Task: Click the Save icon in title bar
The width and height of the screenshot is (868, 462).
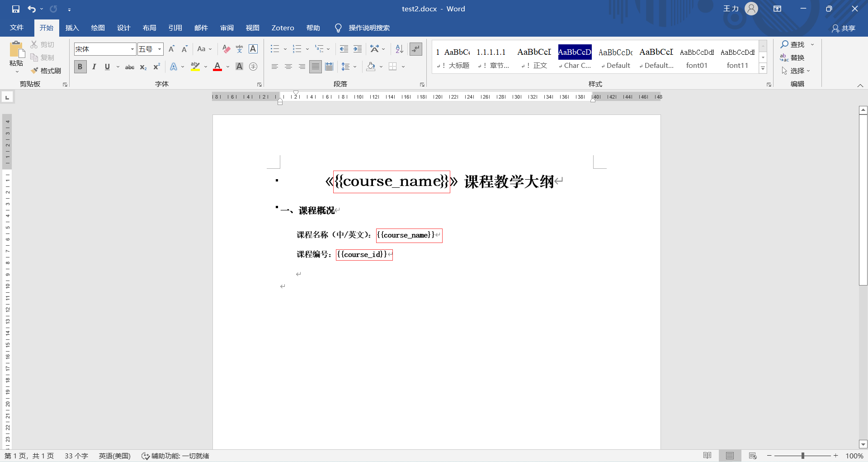Action: click(x=16, y=9)
